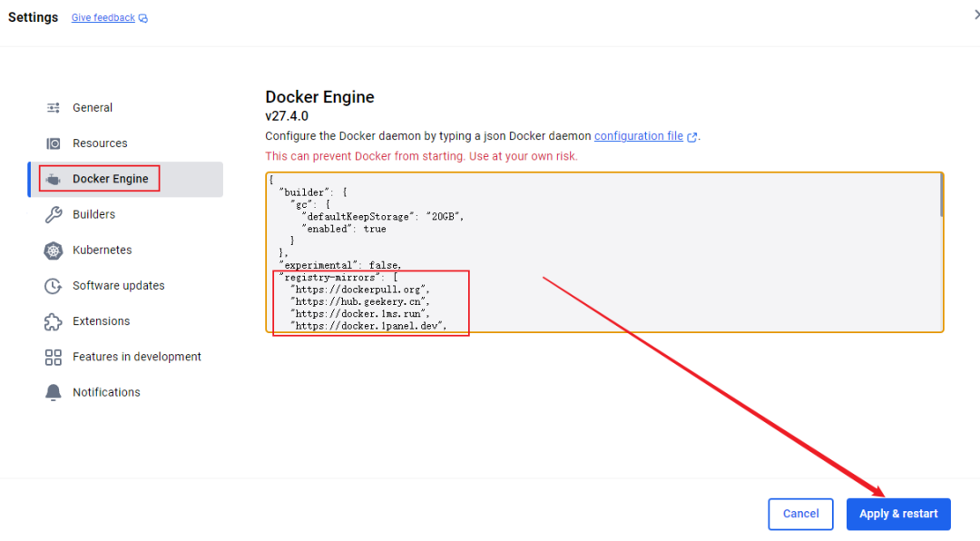Click the "experimental": false line
The height and width of the screenshot is (541, 980).
340,265
